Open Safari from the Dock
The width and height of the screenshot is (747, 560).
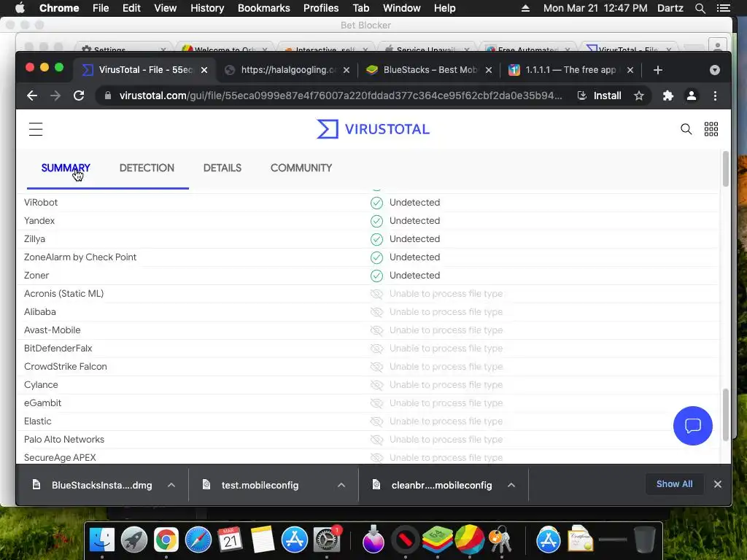point(198,540)
